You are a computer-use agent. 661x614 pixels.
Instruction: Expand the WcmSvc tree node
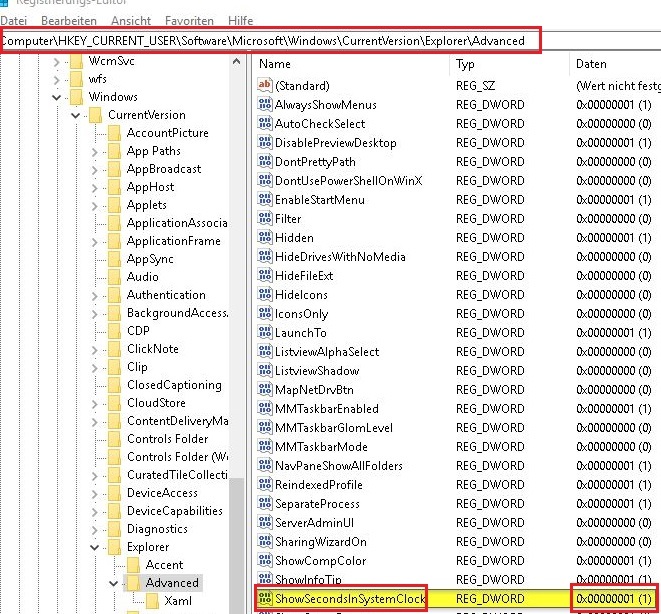pos(56,62)
